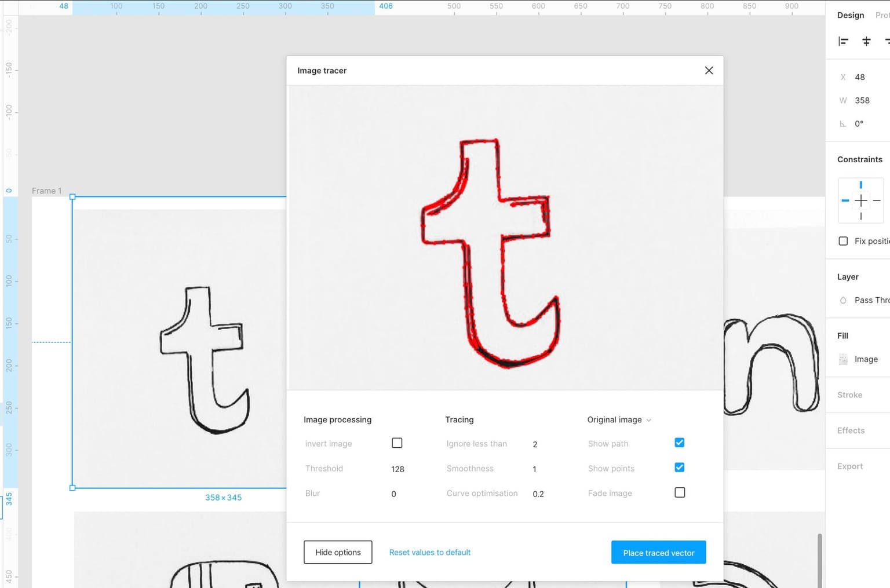Click Reset values to default link
The width and height of the screenshot is (890, 588).
[429, 553]
